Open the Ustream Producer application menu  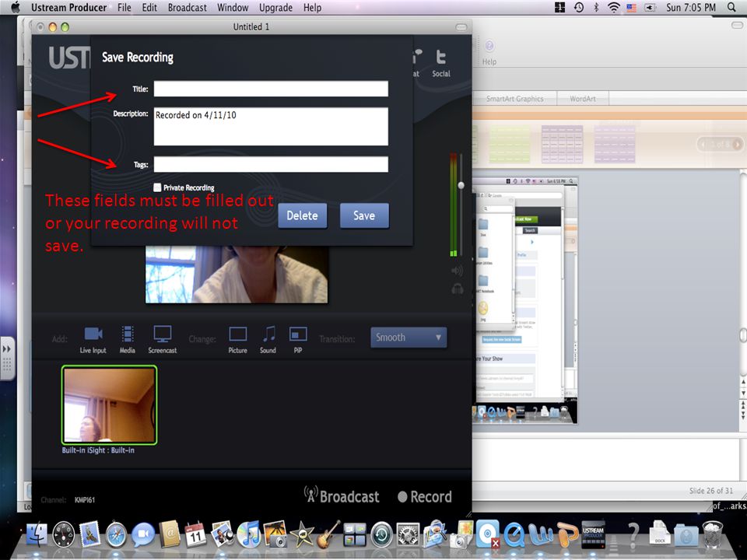coord(68,7)
